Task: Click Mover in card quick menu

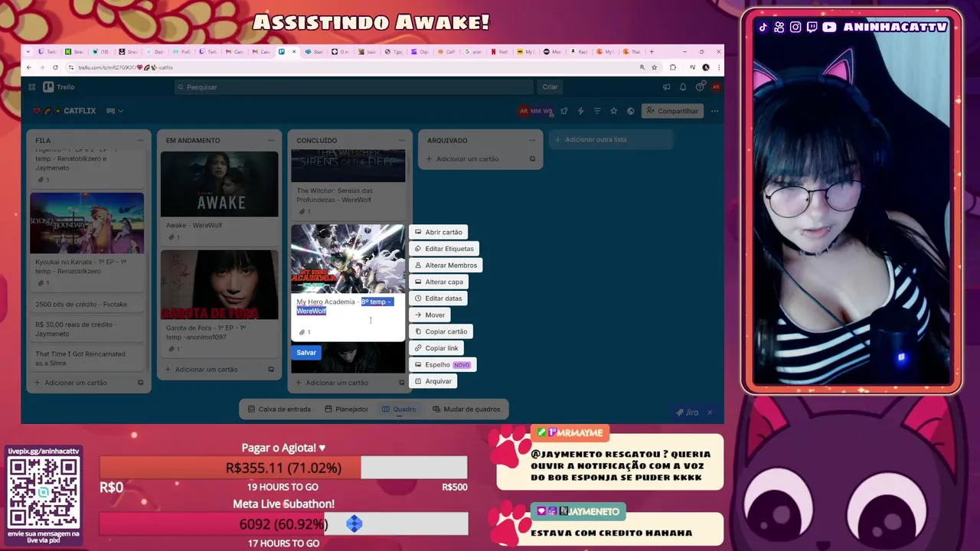Action: click(x=430, y=315)
